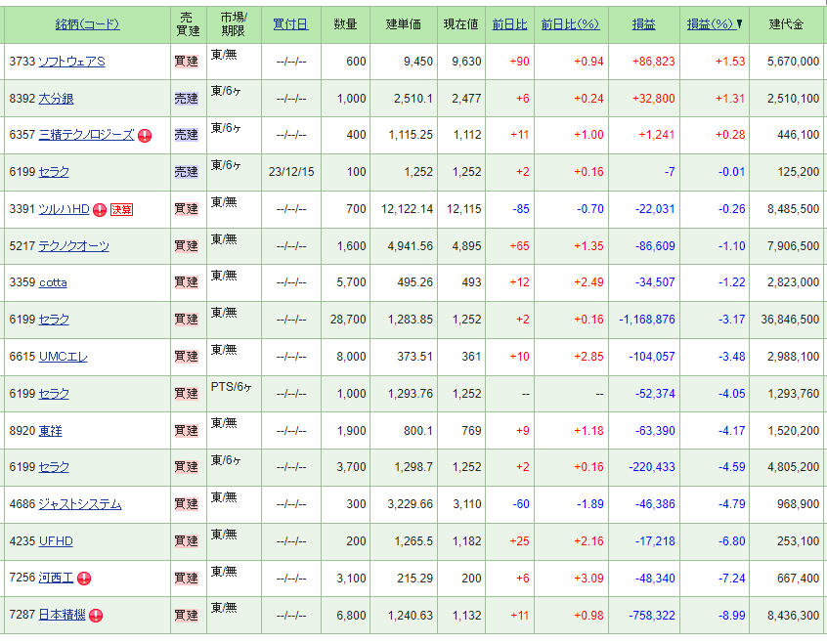Click the unit price 3,229.66

pyautogui.click(x=410, y=505)
